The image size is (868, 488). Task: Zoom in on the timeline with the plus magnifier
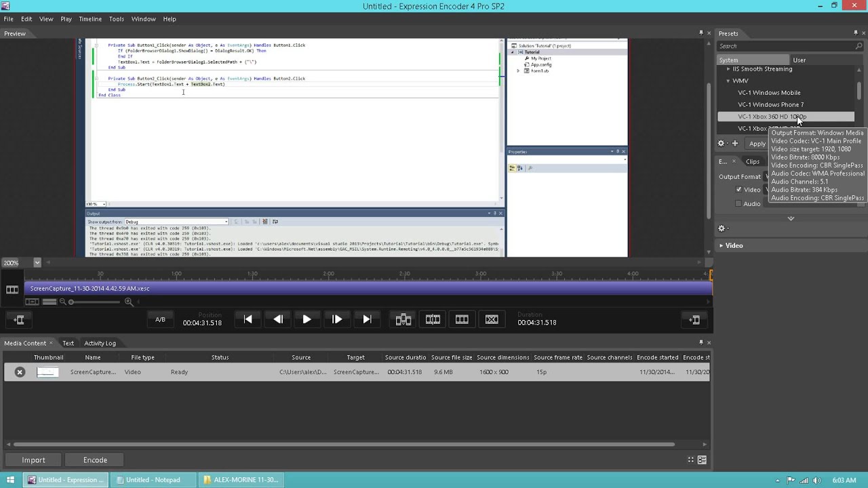pyautogui.click(x=128, y=302)
